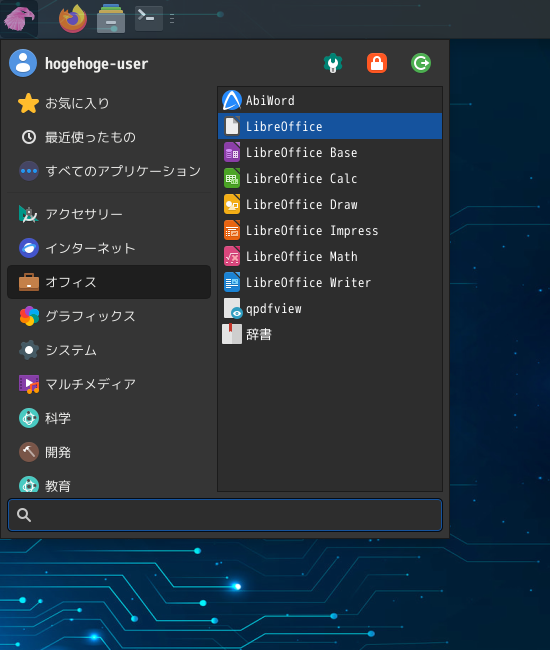Open LibreOffice Calc spreadsheet app
The width and height of the screenshot is (550, 650).
coord(330,178)
